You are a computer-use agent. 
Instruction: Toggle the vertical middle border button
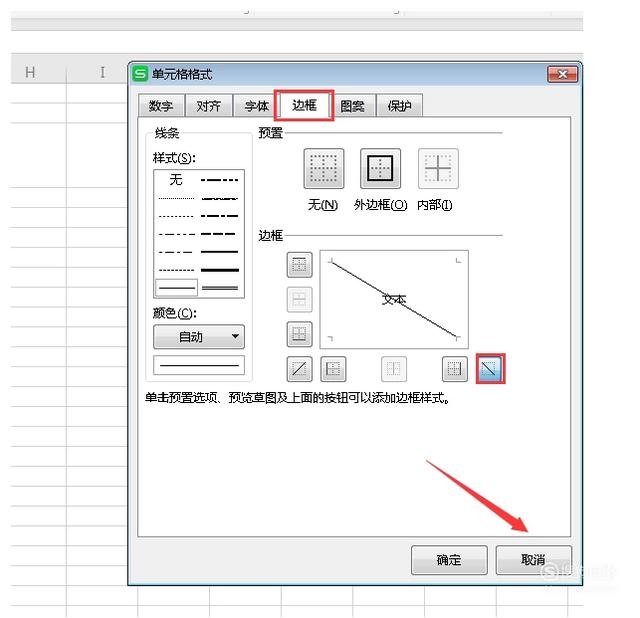click(393, 369)
